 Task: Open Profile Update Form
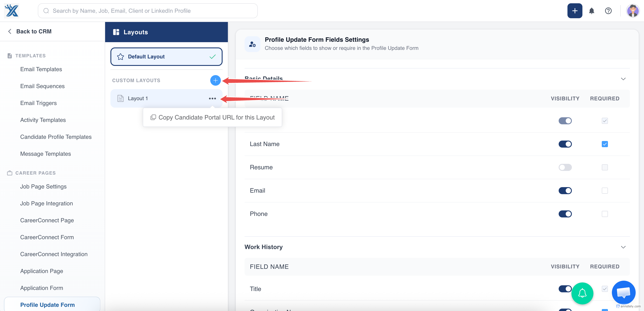point(52,305)
